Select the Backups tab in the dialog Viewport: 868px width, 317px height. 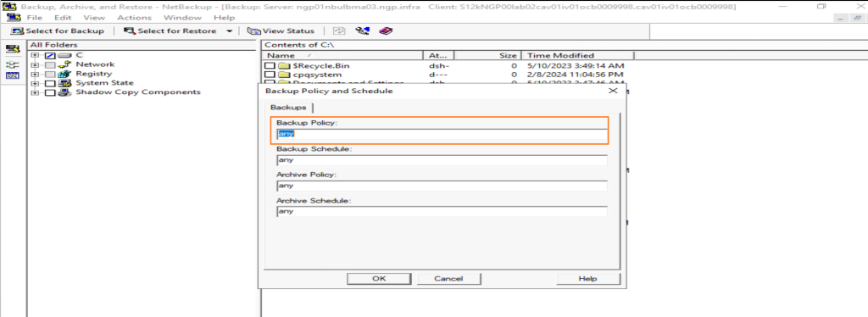(288, 108)
